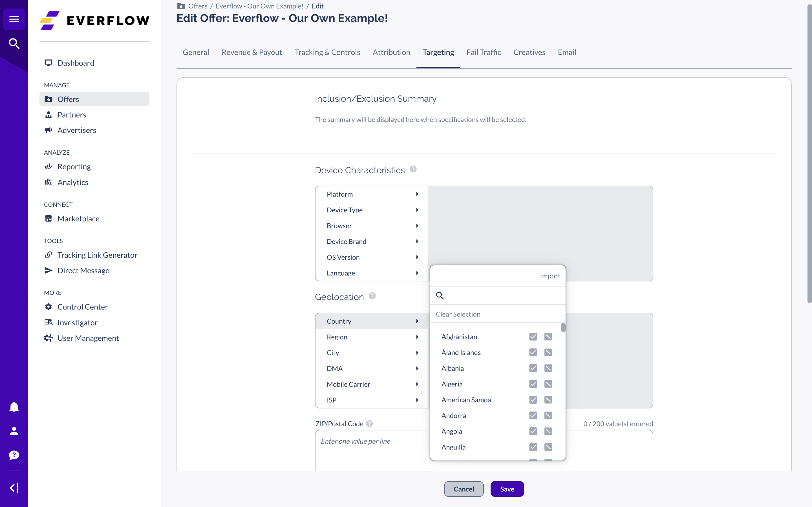The image size is (812, 507).
Task: Collapse the sidebar with the arrow icon
Action: [x=14, y=488]
